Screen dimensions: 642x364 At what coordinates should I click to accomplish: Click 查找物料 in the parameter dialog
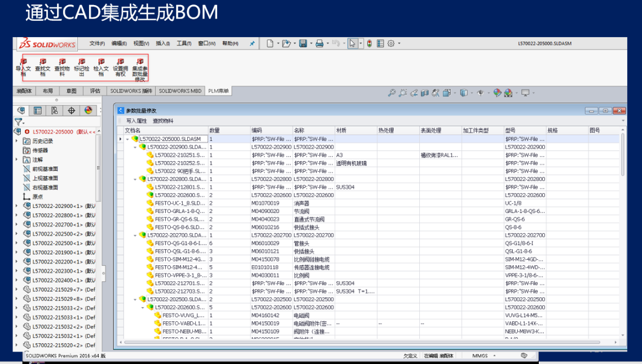163,121
